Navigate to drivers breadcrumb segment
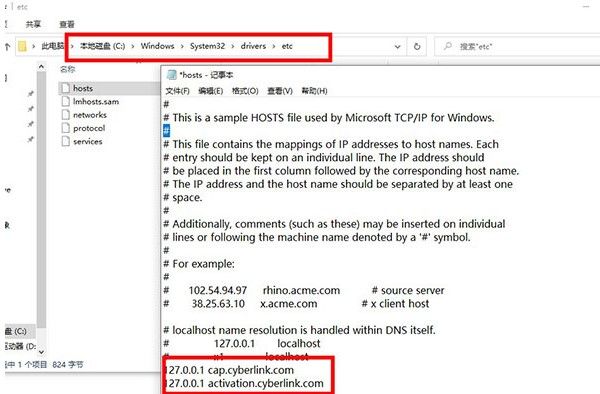 (x=253, y=46)
